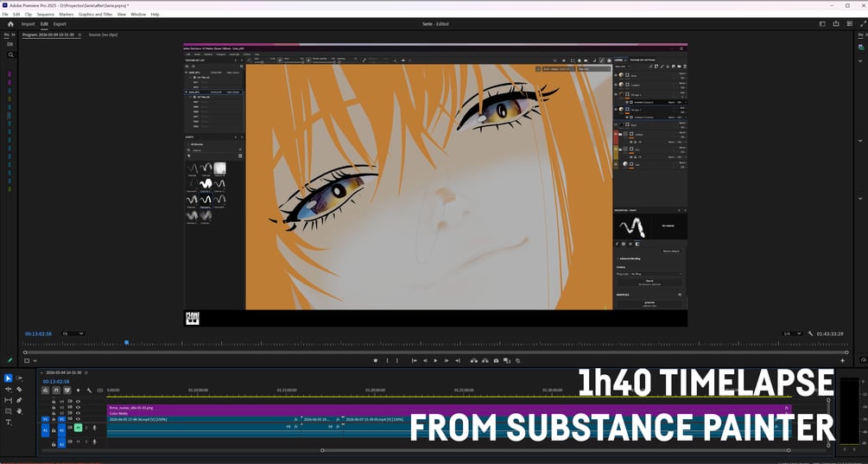Select the Rectangle tool

(x=9, y=411)
